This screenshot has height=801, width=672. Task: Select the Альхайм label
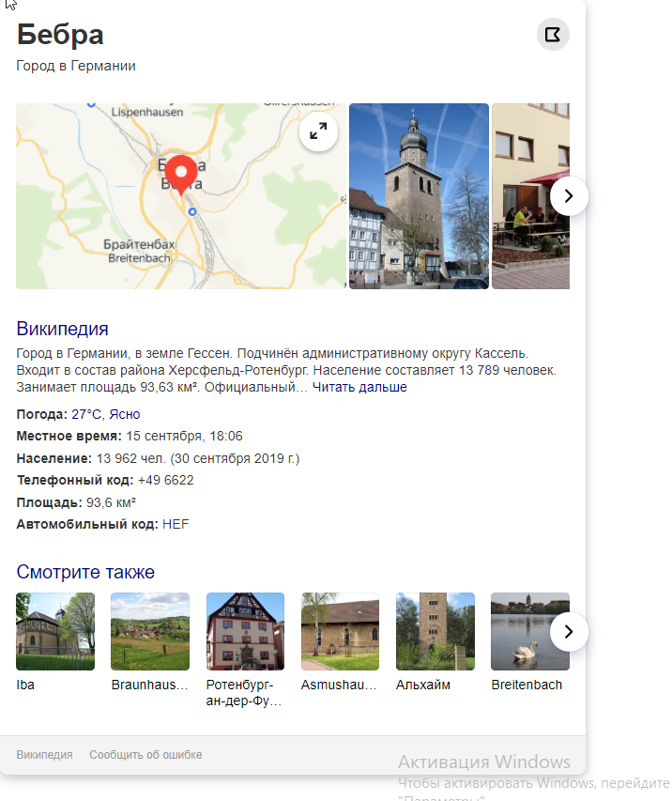point(422,685)
